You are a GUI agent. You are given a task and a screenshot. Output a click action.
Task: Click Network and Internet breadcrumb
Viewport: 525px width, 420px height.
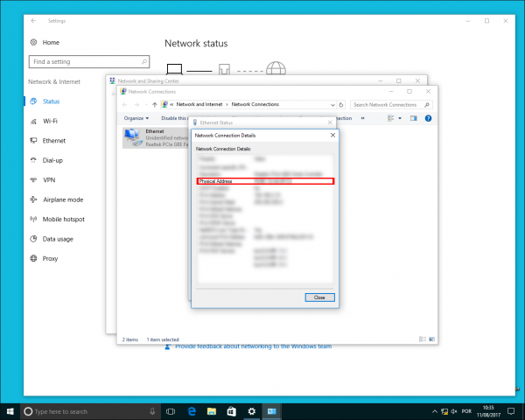coord(199,104)
